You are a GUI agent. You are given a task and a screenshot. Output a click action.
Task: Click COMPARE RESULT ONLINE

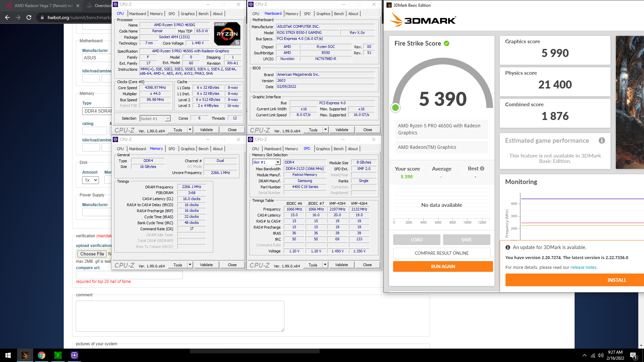[442, 253]
